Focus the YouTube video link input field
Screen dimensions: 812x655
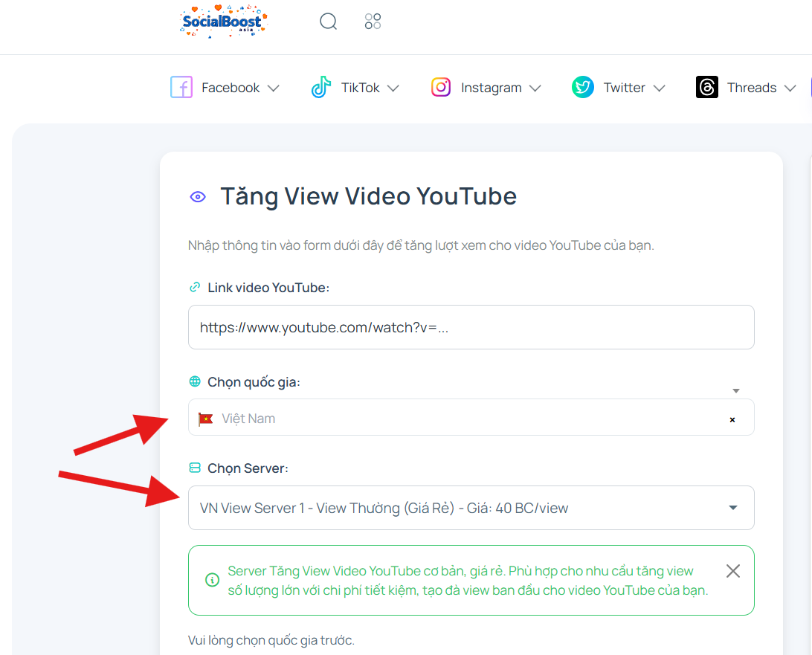[471, 327]
